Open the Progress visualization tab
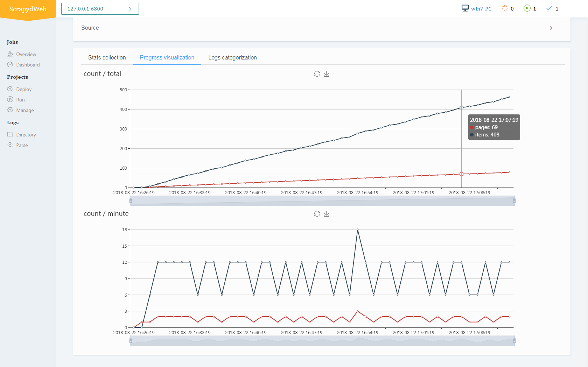 point(167,58)
